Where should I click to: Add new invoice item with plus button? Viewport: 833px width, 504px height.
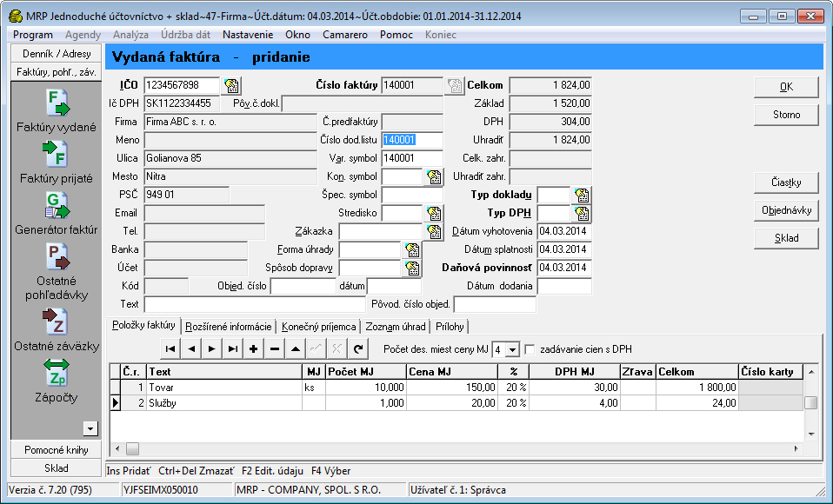[254, 349]
